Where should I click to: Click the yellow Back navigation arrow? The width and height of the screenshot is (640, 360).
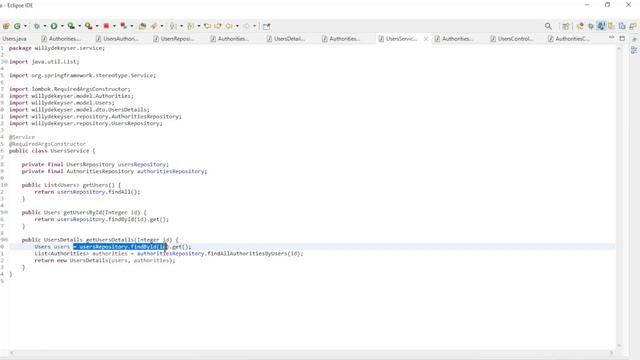(x=229, y=26)
